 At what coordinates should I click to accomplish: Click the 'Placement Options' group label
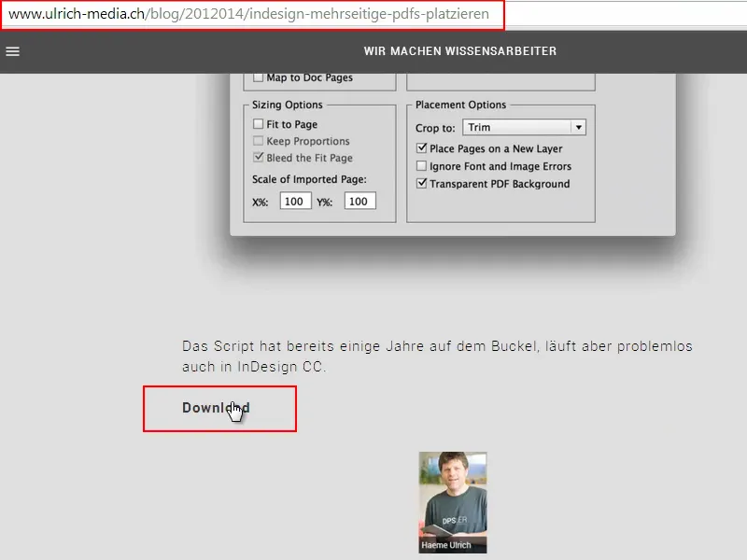tap(460, 105)
